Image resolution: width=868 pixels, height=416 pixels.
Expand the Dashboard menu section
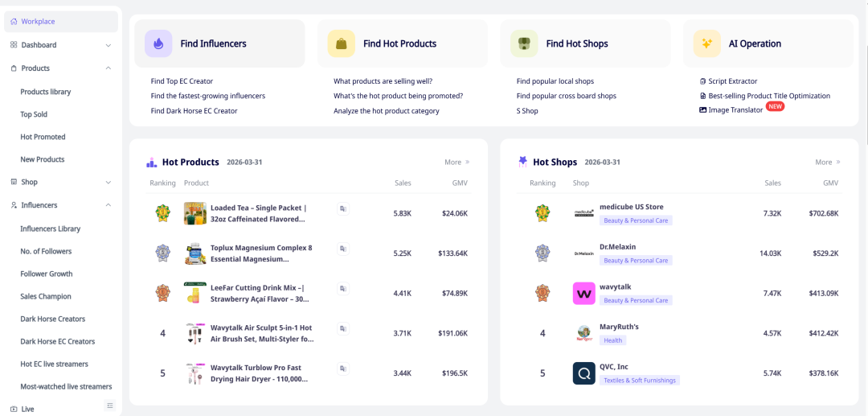point(108,45)
